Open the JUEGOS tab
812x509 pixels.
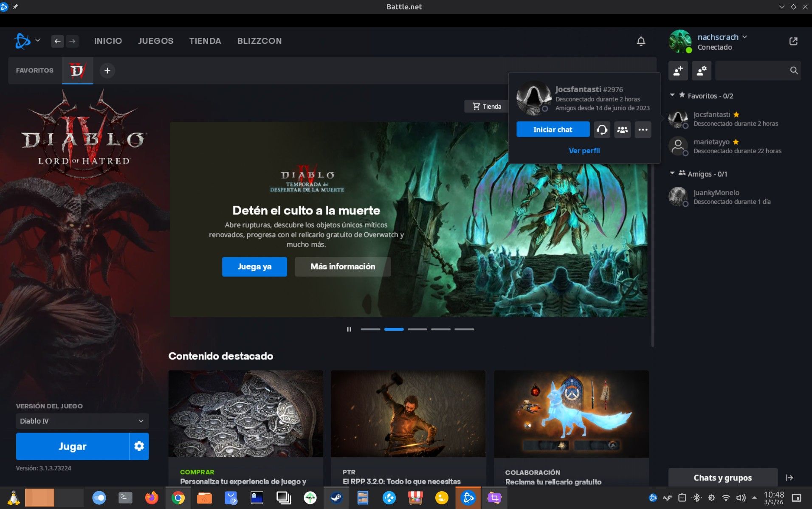155,41
